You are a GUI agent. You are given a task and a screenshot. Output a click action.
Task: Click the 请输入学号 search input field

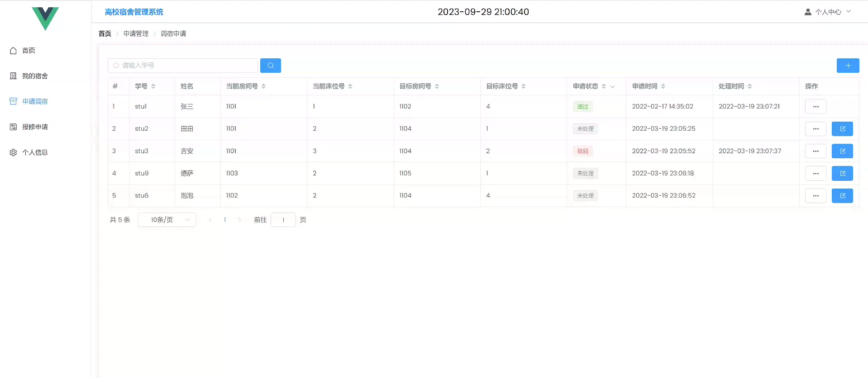click(x=183, y=66)
